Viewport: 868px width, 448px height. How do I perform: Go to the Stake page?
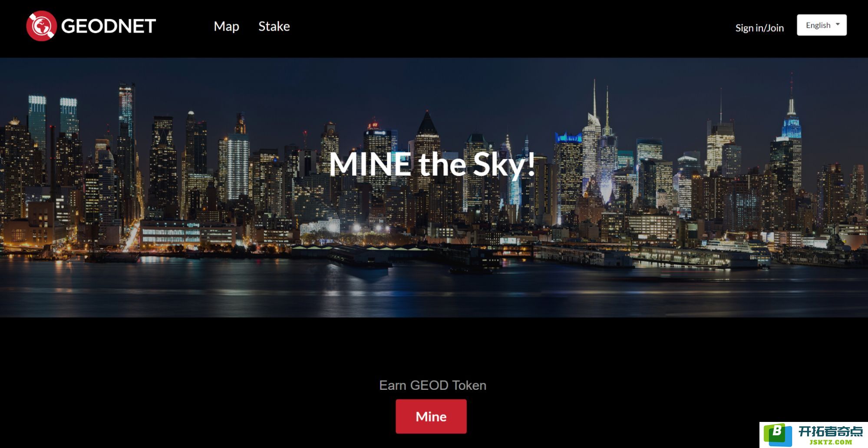(274, 26)
